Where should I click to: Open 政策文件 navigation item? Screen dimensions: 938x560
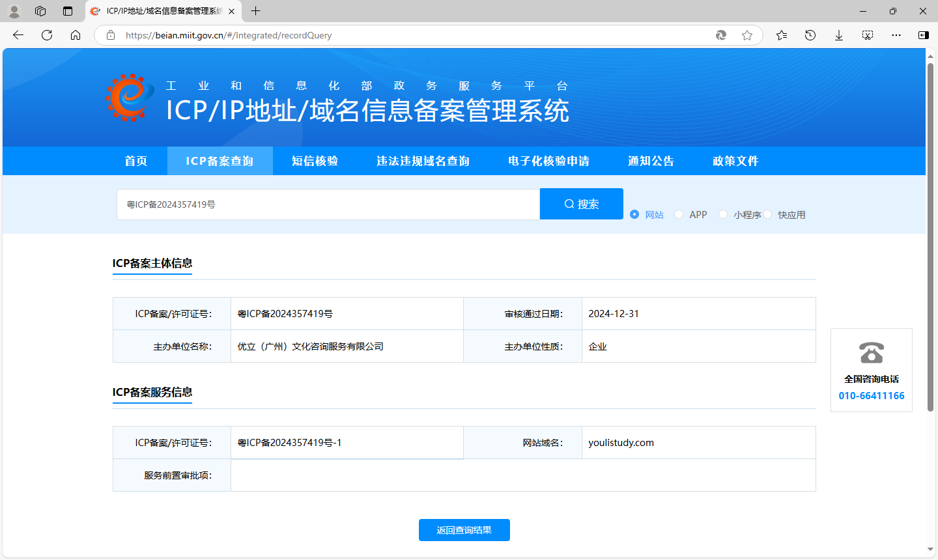(x=736, y=161)
